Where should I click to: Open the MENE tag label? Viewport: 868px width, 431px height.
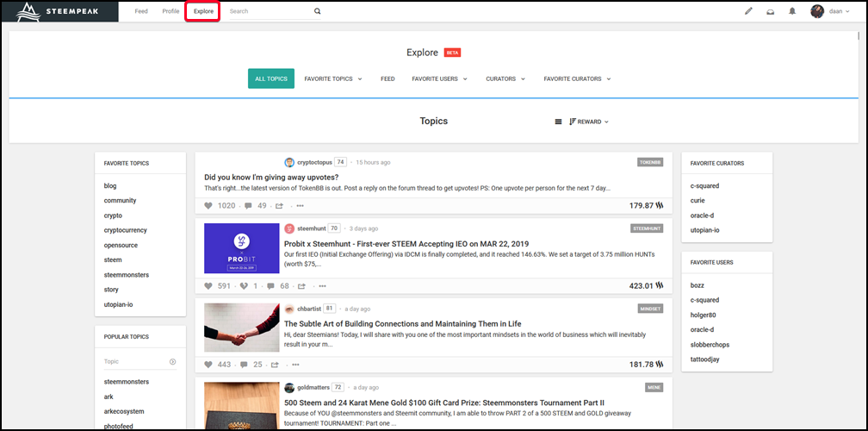click(x=654, y=387)
